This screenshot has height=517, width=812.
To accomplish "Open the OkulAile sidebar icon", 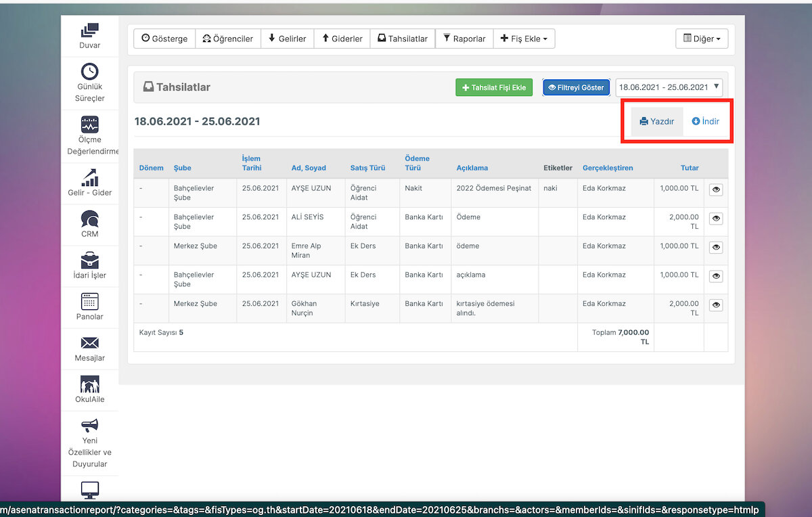I will pos(89,384).
